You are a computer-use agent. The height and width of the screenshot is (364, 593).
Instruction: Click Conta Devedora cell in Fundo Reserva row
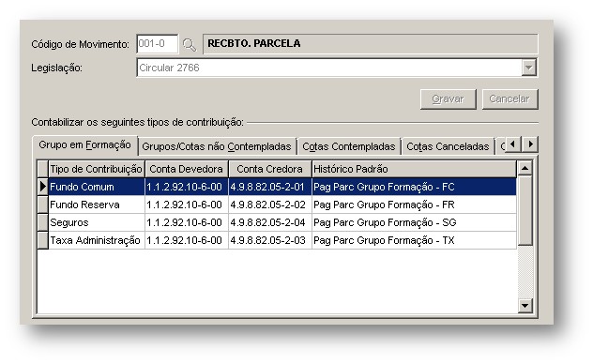tap(187, 205)
